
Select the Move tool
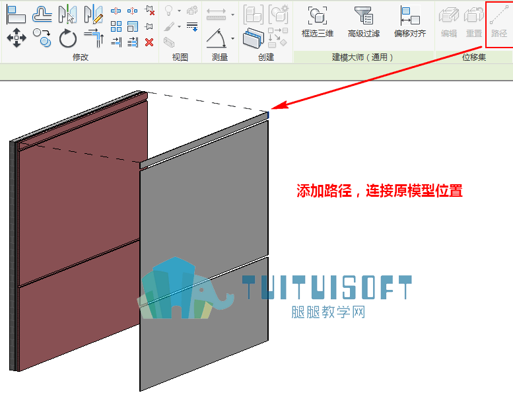16,38
